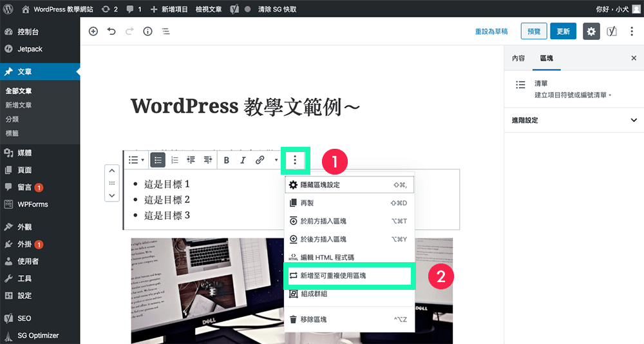Open 頁面 in sidebar
Image resolution: width=644 pixels, height=344 pixels.
(x=40, y=170)
